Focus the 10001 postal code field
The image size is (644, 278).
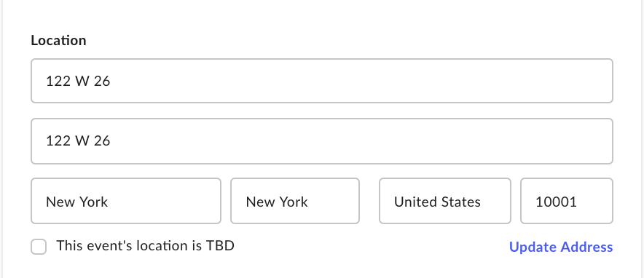567,201
